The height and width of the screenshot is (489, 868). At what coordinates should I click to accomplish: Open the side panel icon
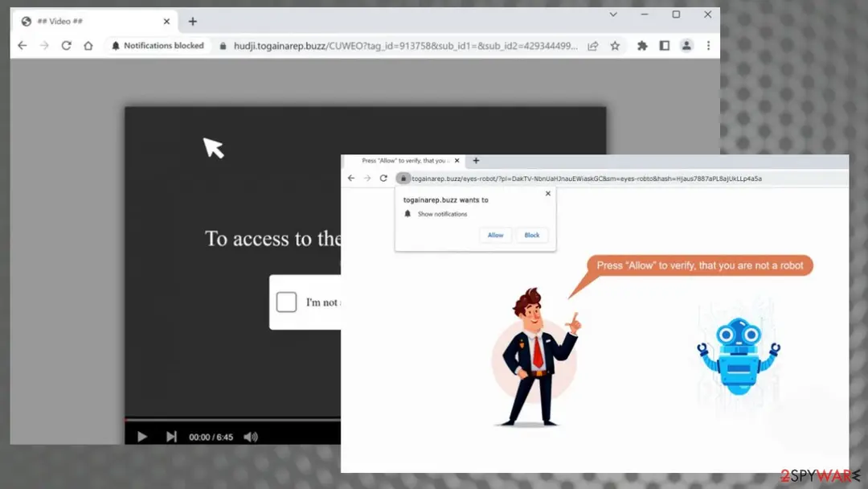[x=665, y=46]
